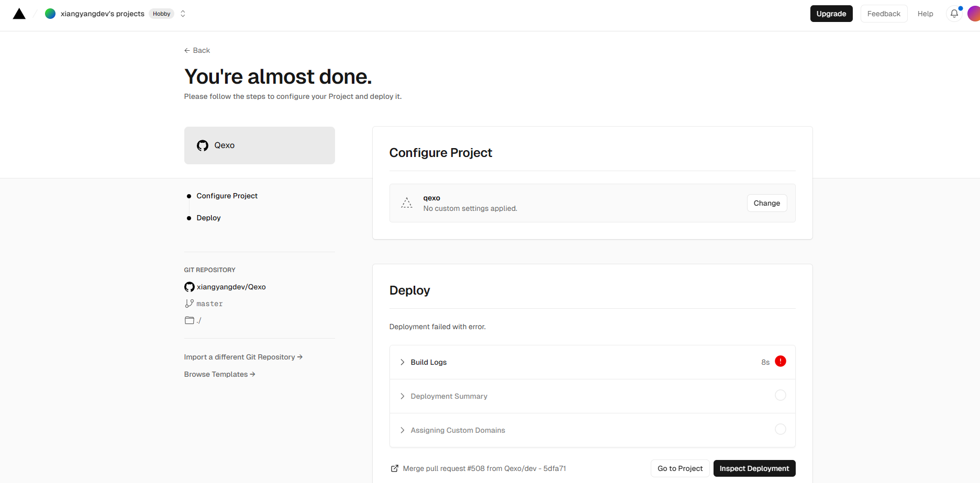Click the 8s build duration
The width and height of the screenshot is (980, 483).
coord(765,362)
